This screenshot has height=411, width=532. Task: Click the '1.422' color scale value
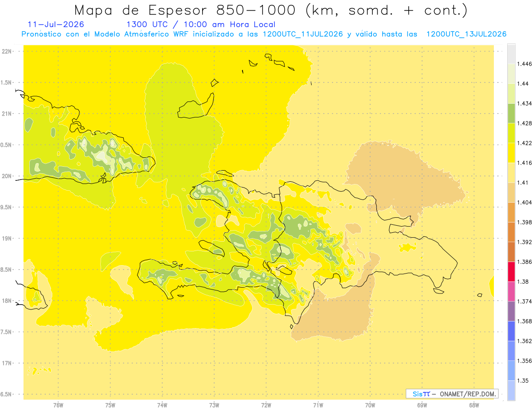pos(524,143)
